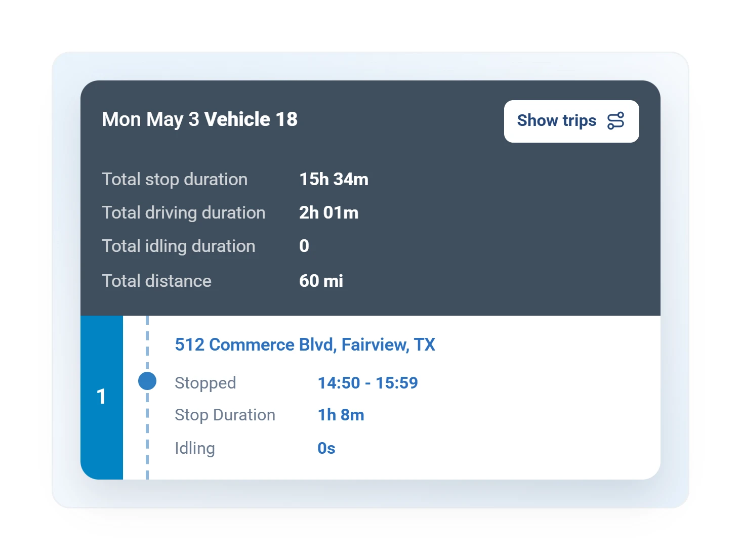
Task: Click the Total driving duration label
Action: [184, 212]
